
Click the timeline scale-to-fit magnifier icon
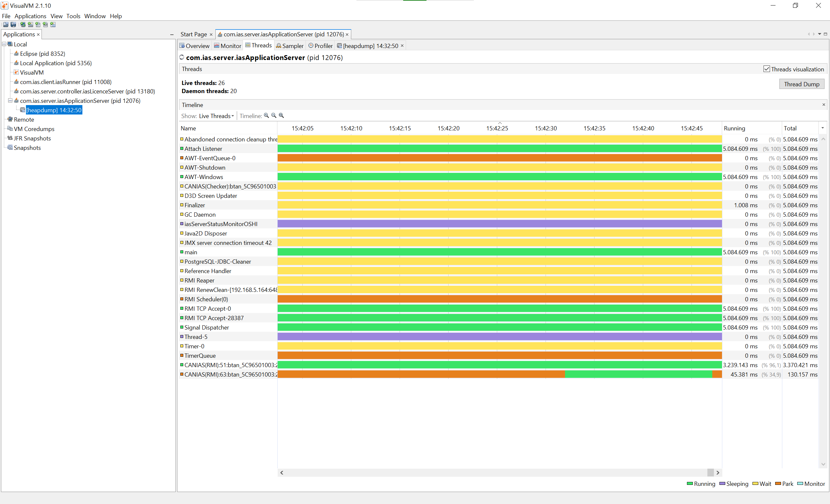pos(281,115)
